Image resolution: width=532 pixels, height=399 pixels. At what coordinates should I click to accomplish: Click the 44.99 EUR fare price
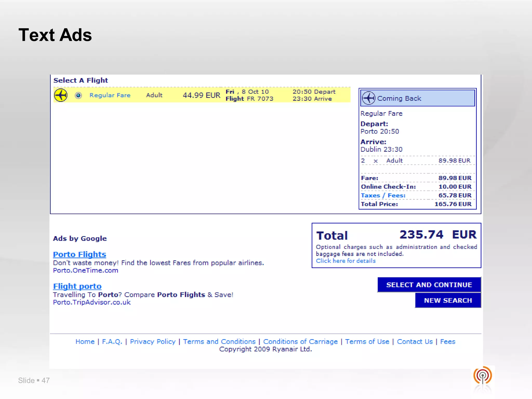[202, 95]
